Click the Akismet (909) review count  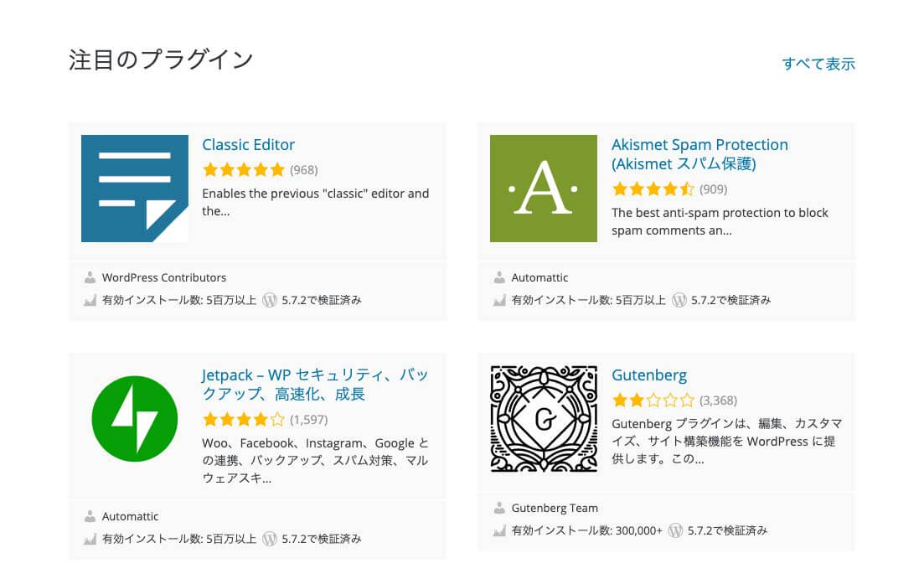713,189
